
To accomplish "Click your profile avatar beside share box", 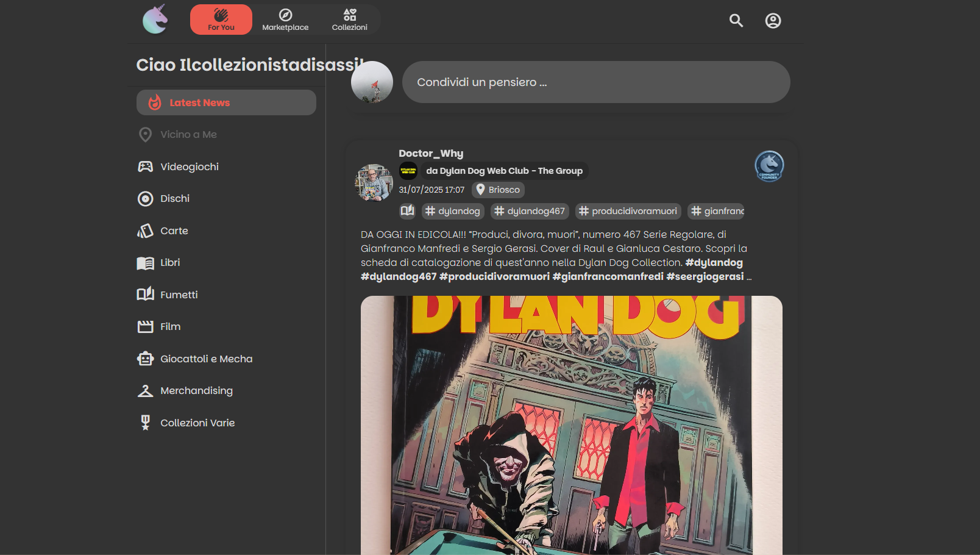I will tap(372, 82).
